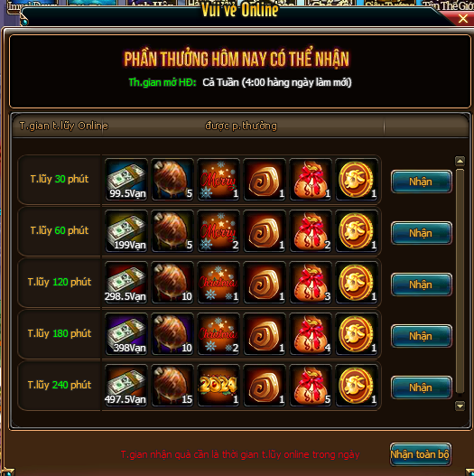The image size is (474, 476).
Task: Claim the T.lũy 120 phút reward with Nhận
Action: (x=422, y=285)
